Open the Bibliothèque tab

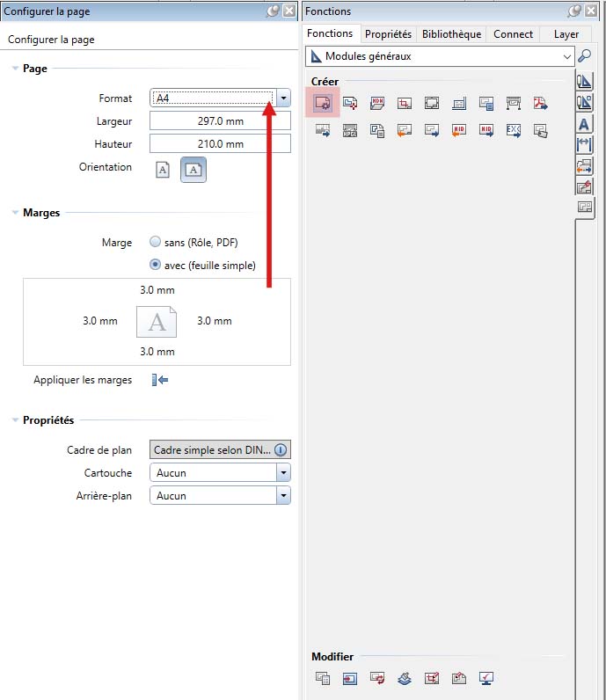(x=451, y=34)
